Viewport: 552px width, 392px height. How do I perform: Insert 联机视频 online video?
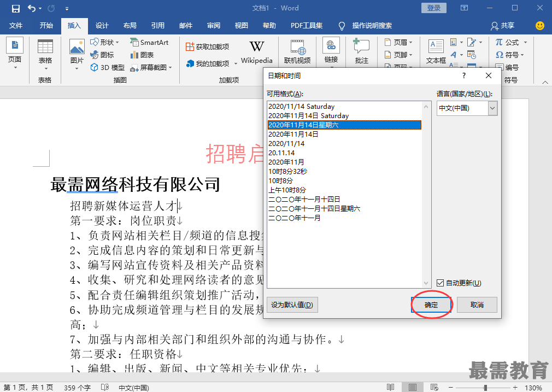[297, 51]
